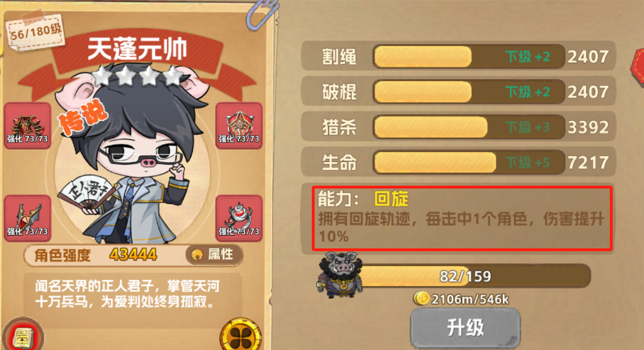The image size is (644, 350).
Task: Open the winged weapon equipment slot
Action: point(28,218)
